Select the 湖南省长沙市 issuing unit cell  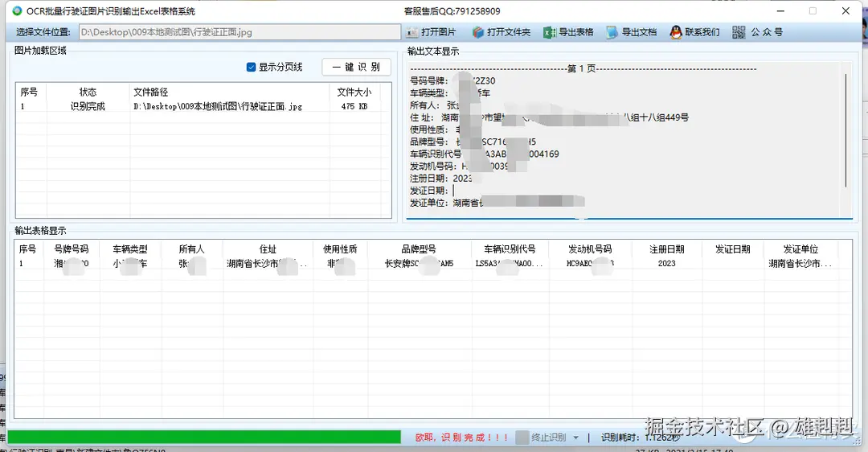(x=800, y=264)
